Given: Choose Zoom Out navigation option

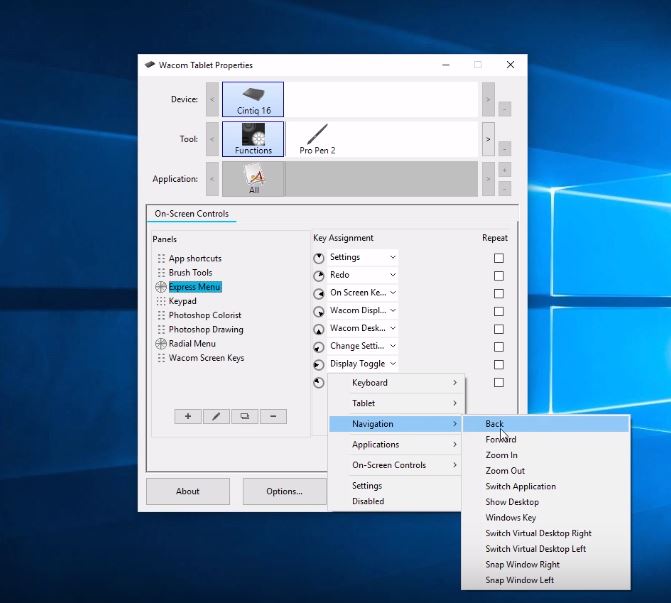Looking at the screenshot, I should pyautogui.click(x=546, y=471).
